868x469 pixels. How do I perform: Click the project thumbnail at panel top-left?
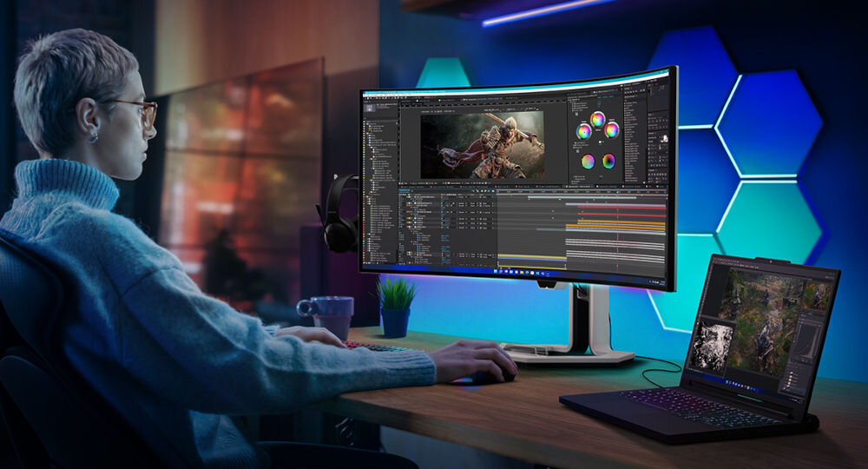367,106
